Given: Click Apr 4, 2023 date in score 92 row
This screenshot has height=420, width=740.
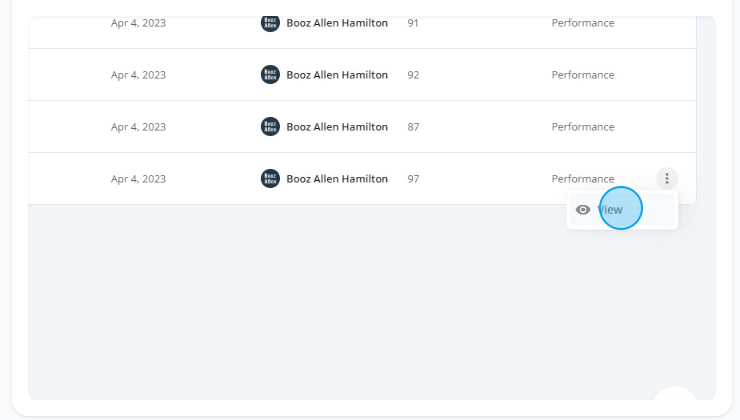Looking at the screenshot, I should pyautogui.click(x=138, y=75).
